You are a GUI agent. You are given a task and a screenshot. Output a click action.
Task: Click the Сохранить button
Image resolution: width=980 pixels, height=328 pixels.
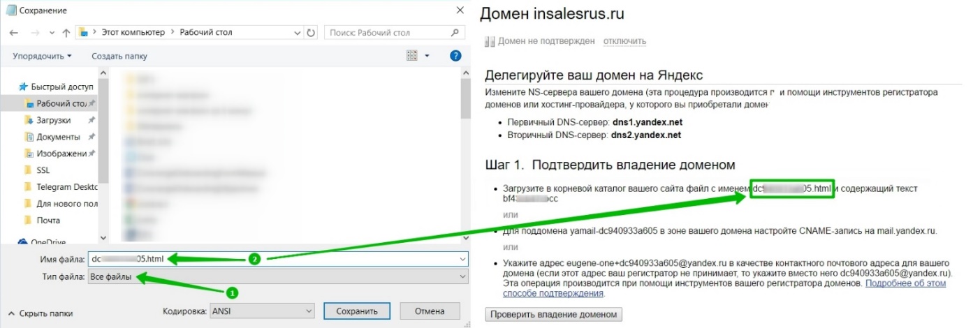point(357,311)
